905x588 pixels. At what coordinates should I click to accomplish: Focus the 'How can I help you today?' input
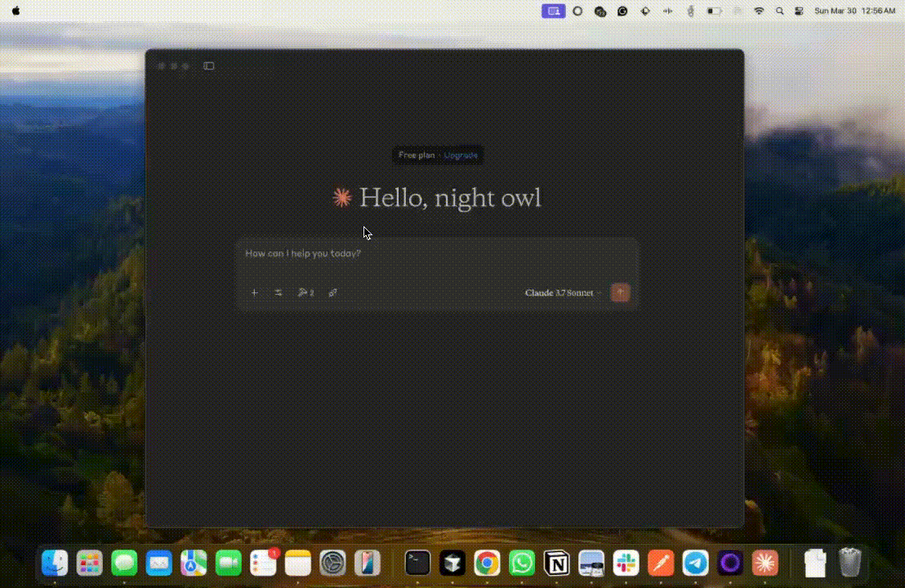click(438, 253)
